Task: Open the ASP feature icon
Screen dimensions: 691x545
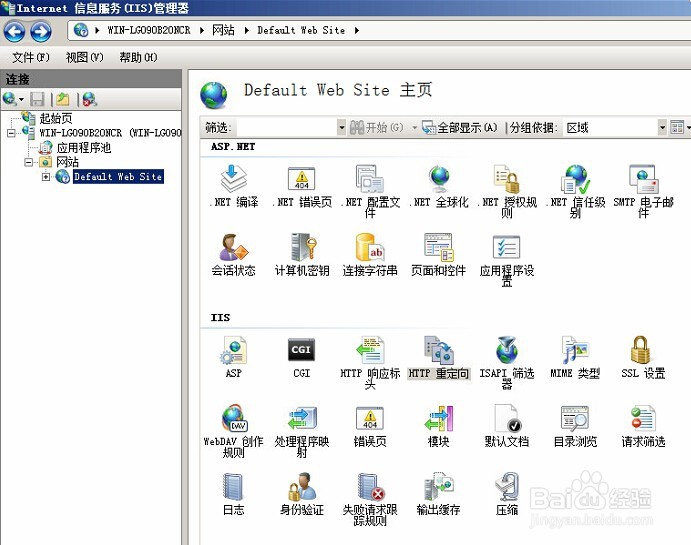Action: point(234,357)
